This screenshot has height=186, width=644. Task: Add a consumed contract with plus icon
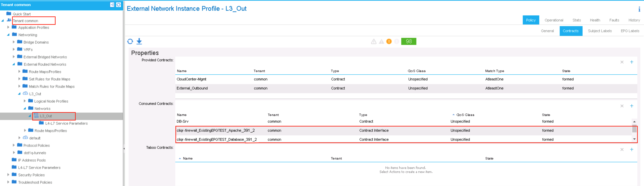click(632, 106)
